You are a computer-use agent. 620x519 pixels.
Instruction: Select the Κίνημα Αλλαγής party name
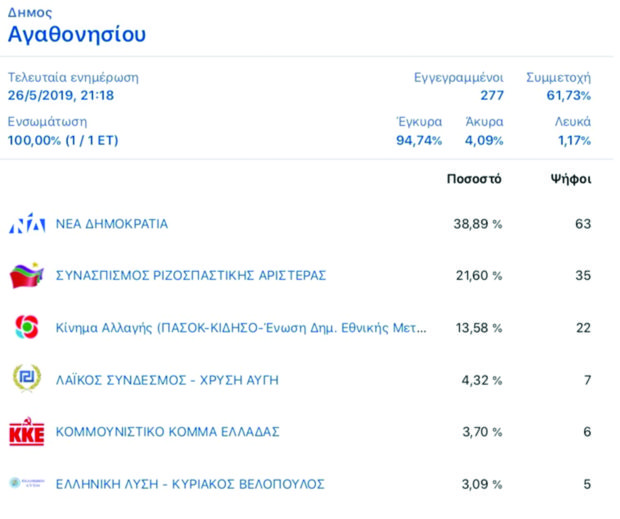pos(240,328)
